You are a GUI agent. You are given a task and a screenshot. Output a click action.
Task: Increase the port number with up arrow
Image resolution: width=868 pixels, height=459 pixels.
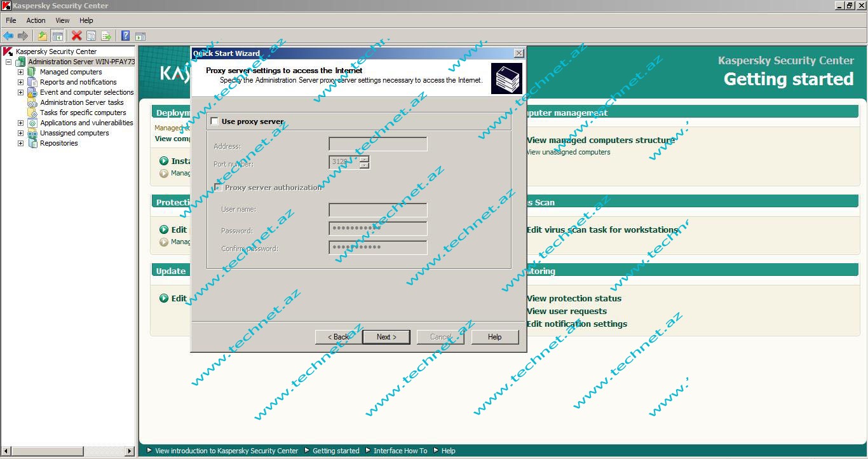click(364, 159)
